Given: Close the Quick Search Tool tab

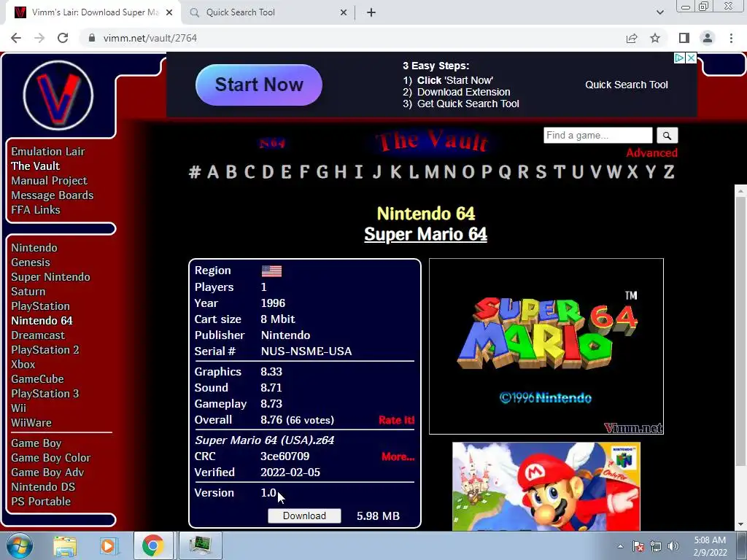Looking at the screenshot, I should pyautogui.click(x=344, y=12).
